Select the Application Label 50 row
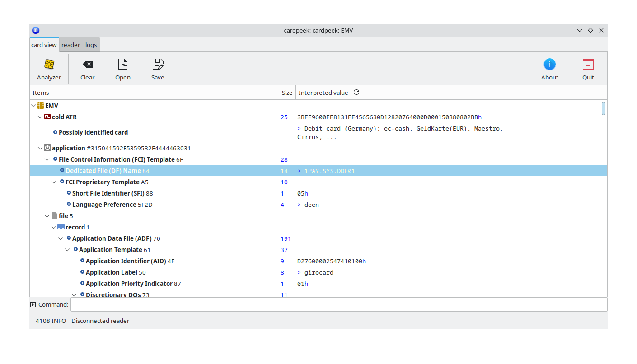 pyautogui.click(x=116, y=272)
